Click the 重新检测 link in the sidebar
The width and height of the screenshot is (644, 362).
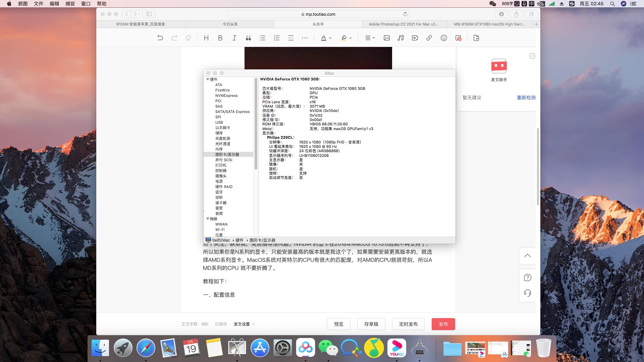tap(525, 98)
